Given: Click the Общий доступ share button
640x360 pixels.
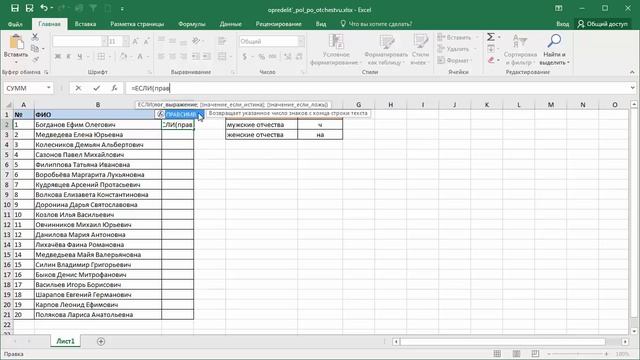Looking at the screenshot, I should point(602,24).
